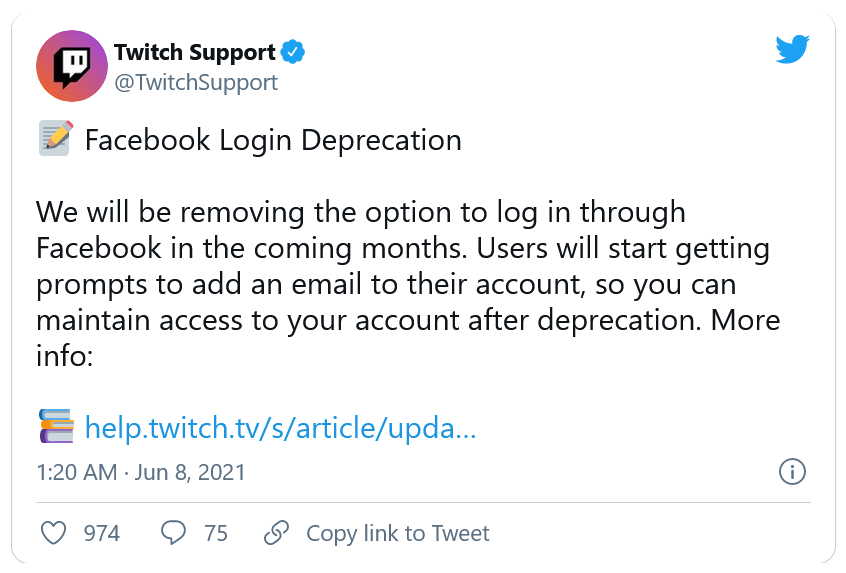Open the Twitter info circle icon
The width and height of the screenshot is (846, 573).
coord(792,471)
